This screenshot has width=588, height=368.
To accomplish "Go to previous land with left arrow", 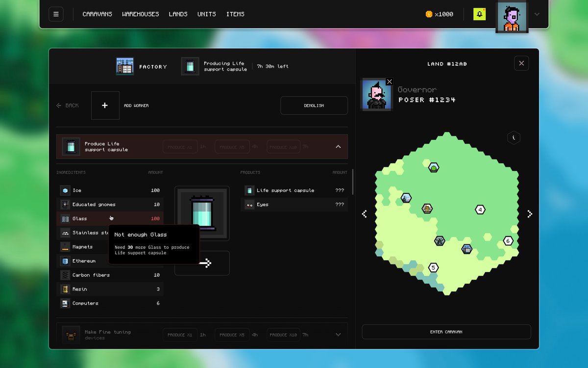I will 364,214.
